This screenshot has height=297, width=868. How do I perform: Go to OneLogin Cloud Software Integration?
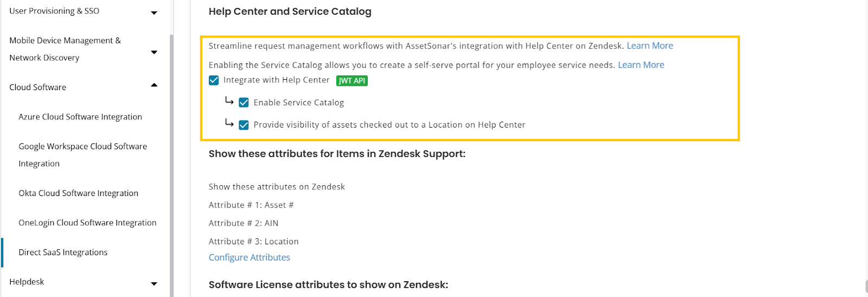[x=87, y=223]
